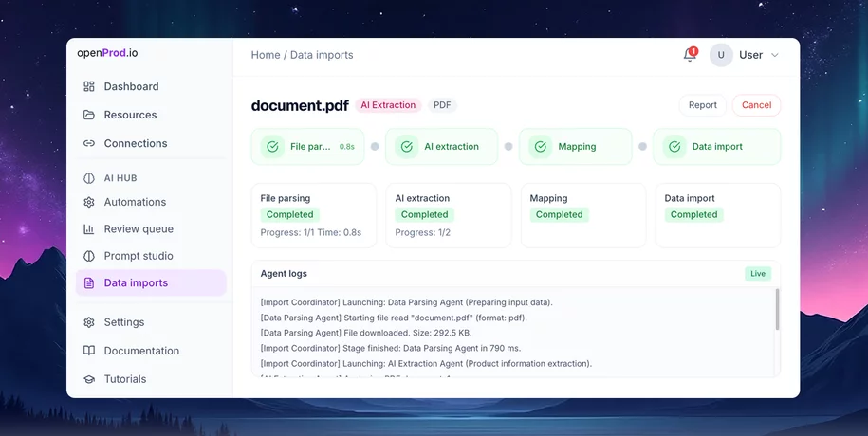
Task: Click the AI extraction step checkmark
Action: coord(406,147)
